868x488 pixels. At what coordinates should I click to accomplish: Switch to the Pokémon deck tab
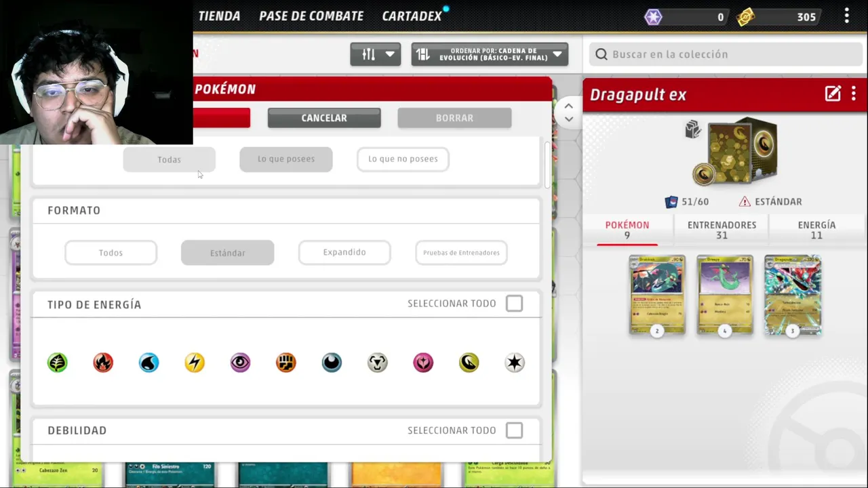627,230
